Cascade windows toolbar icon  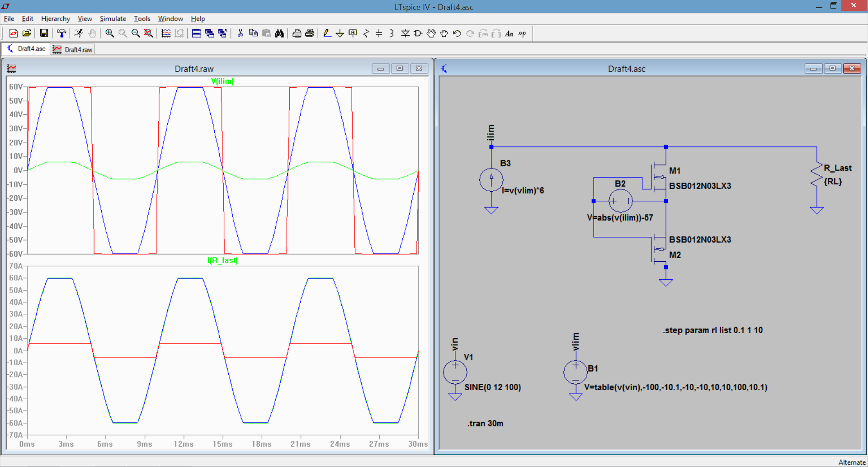pyautogui.click(x=209, y=33)
